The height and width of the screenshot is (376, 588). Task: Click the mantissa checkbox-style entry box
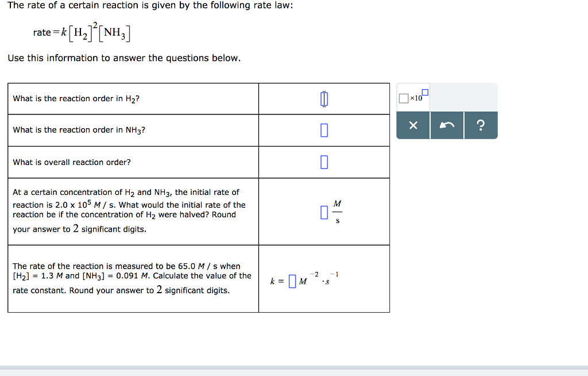[x=403, y=98]
